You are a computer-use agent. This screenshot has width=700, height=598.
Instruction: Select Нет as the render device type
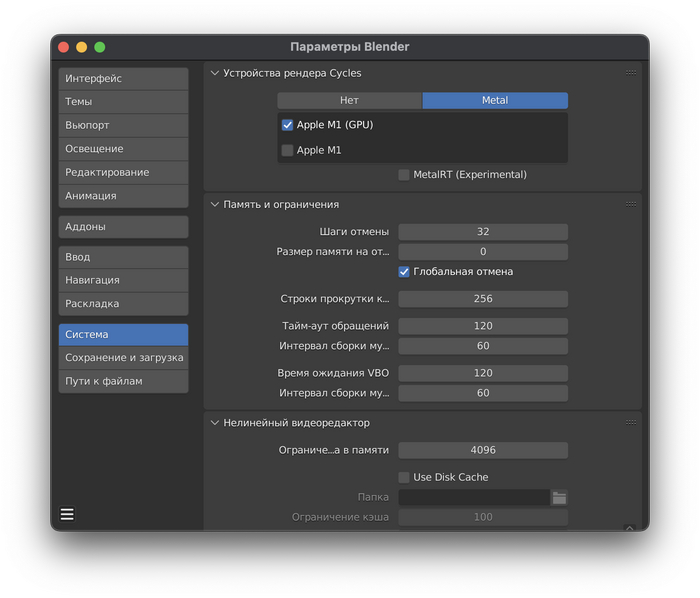(x=349, y=101)
